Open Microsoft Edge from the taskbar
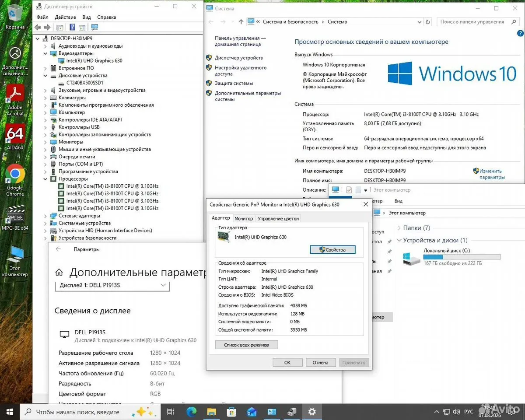Screen dimensions: 525x420 pyautogui.click(x=191, y=412)
